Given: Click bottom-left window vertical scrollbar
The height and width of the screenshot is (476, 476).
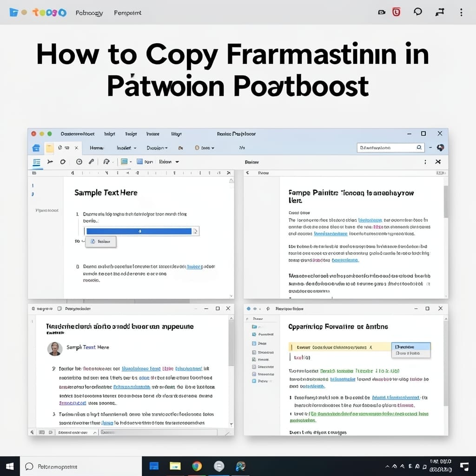Looking at the screenshot, I should tap(231, 343).
